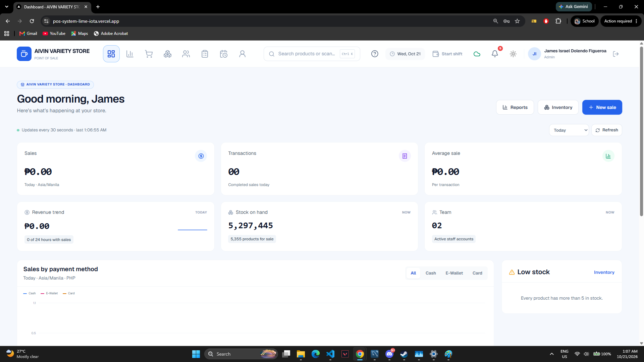Toggle the Card series in chart legend
The image size is (644, 362).
click(69, 293)
